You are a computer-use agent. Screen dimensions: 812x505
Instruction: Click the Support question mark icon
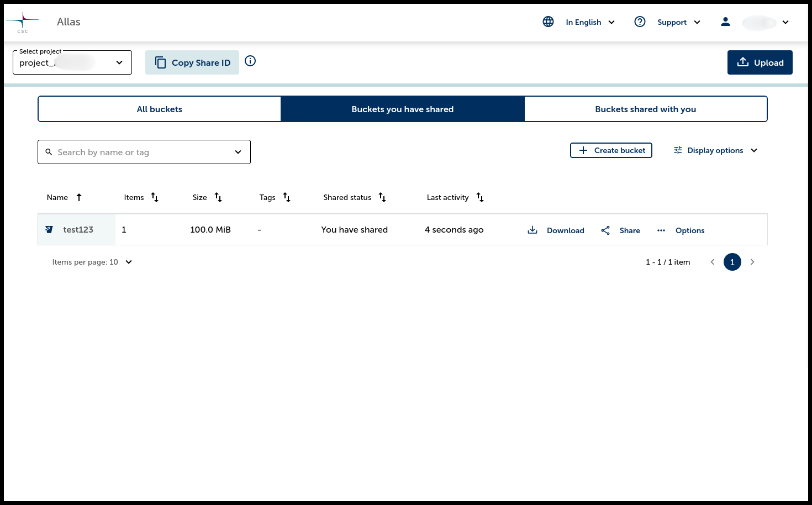coord(640,22)
